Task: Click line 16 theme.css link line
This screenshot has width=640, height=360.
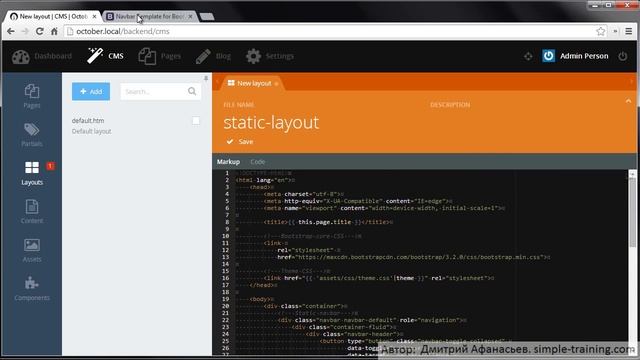Action: [x=379, y=278]
